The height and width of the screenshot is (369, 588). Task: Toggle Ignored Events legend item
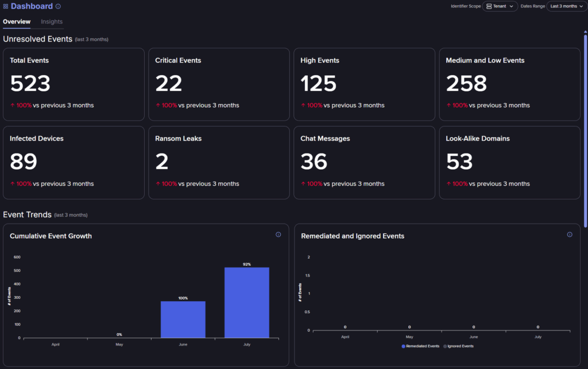point(459,346)
